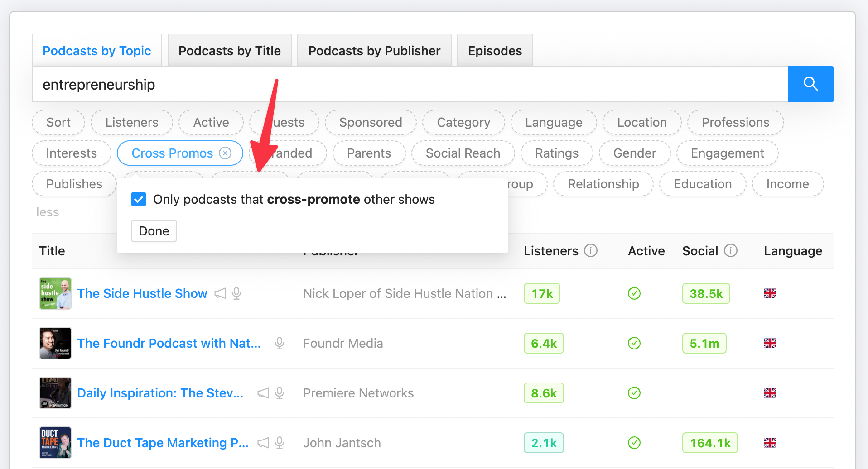This screenshot has width=868, height=469.
Task: Open The Foundr Podcast with Nat... link
Action: coord(169,343)
